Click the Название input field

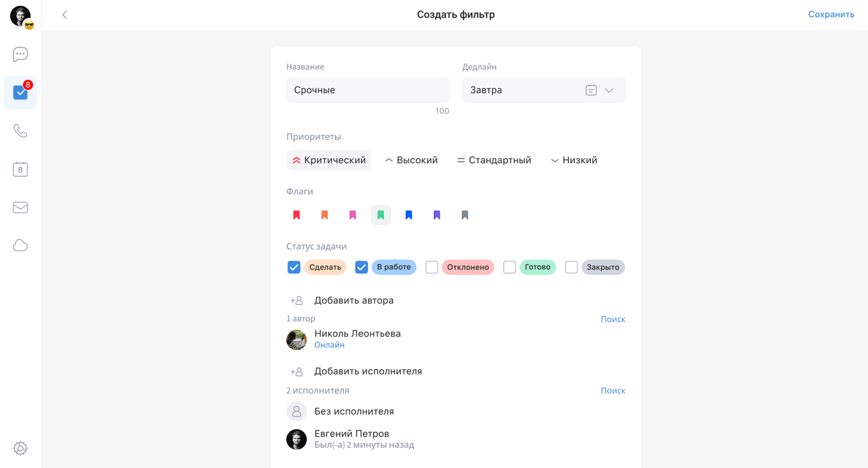pyautogui.click(x=367, y=90)
